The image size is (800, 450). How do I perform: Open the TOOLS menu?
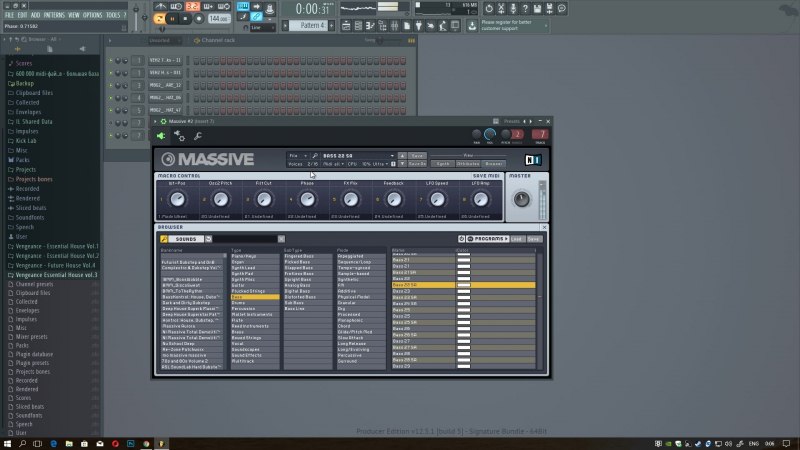click(113, 15)
